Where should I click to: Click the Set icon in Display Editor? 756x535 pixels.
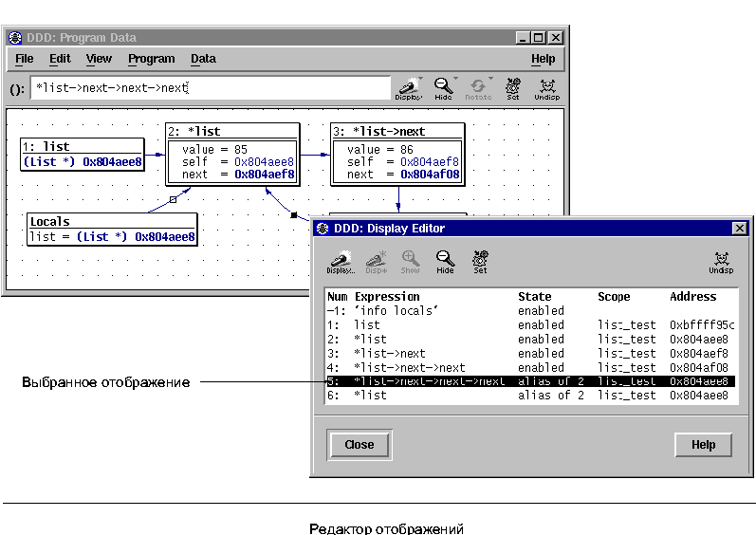click(480, 263)
